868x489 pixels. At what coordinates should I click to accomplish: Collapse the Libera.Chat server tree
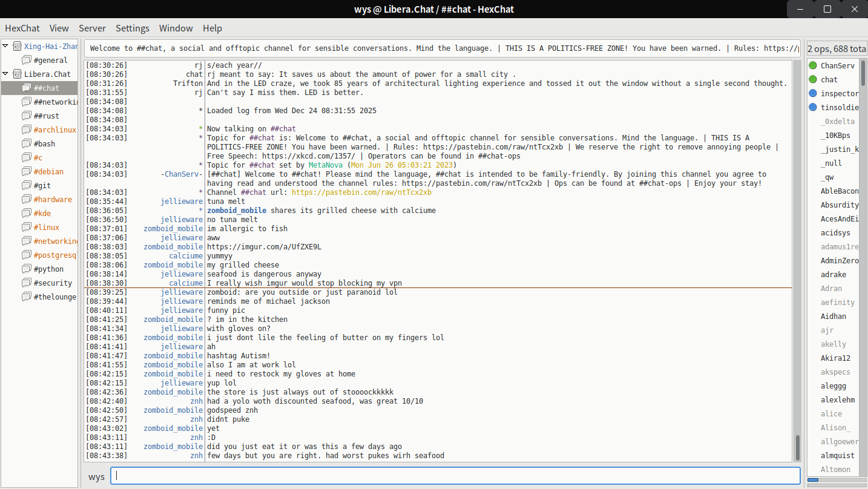[x=5, y=74]
